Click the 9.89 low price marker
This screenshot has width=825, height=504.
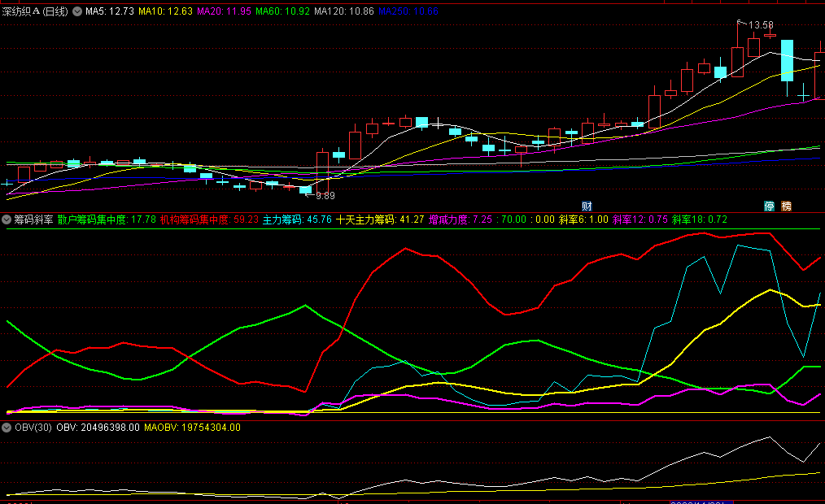click(325, 196)
